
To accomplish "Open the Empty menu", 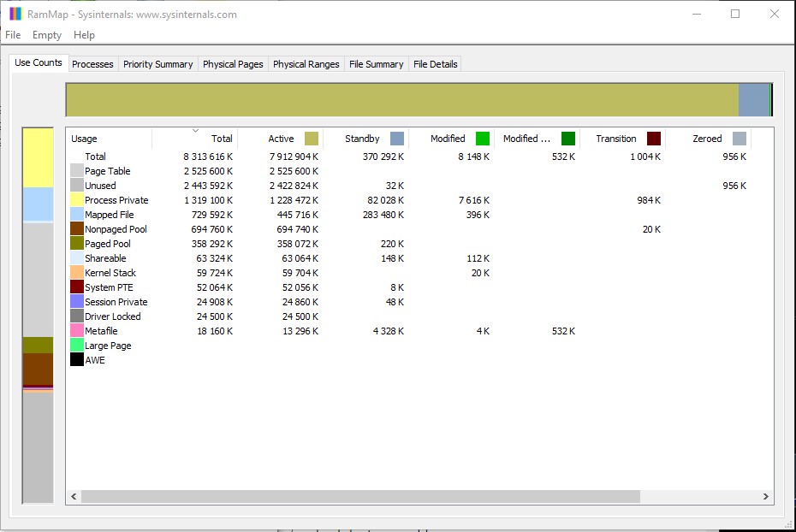I will pyautogui.click(x=47, y=35).
